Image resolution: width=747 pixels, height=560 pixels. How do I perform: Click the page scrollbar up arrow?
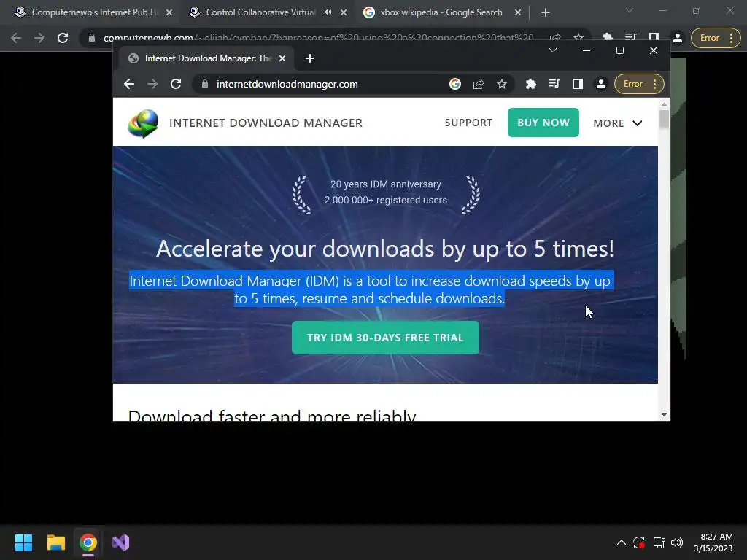pyautogui.click(x=664, y=104)
